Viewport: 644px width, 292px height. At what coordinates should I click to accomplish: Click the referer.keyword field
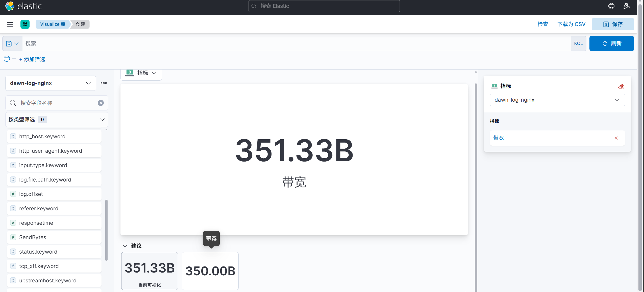point(54,208)
